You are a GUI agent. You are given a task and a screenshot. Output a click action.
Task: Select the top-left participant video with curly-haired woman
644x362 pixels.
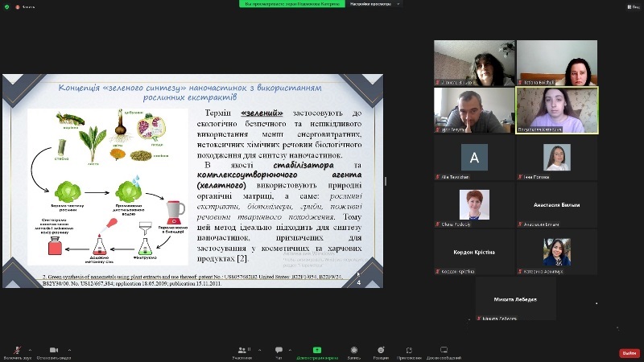pos(474,63)
